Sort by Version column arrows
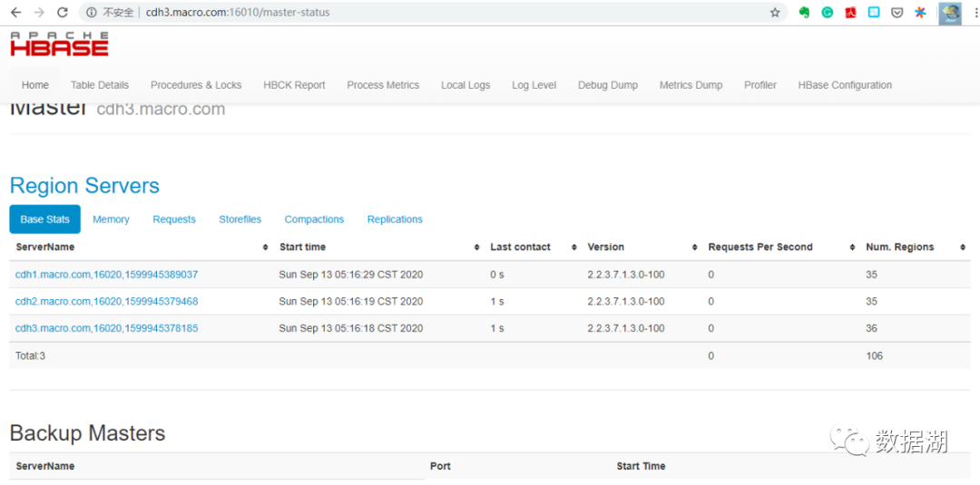The height and width of the screenshot is (485, 980). coord(695,247)
